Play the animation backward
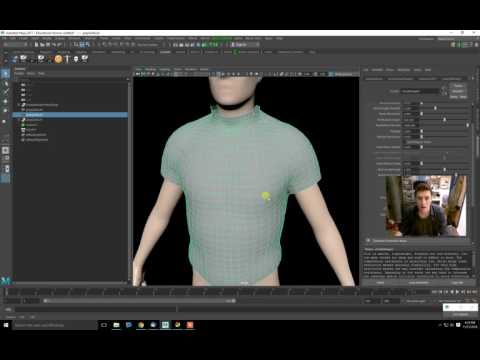 coord(452,292)
